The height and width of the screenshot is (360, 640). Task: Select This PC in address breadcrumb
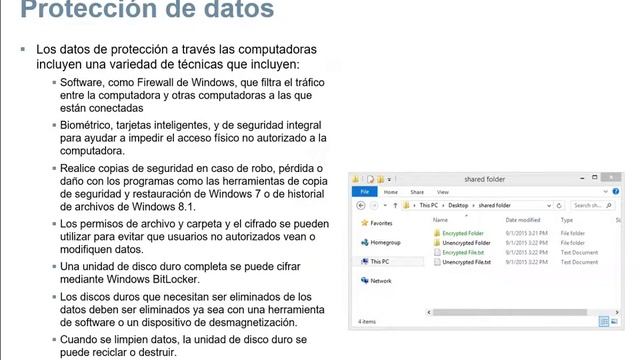[x=429, y=205]
